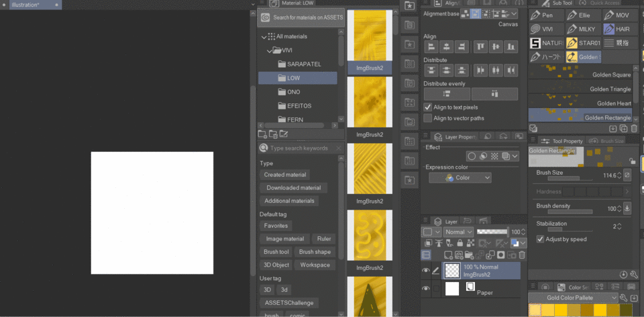The height and width of the screenshot is (317, 644).
Task: Click the align horizontal centers icon
Action: coord(447,47)
